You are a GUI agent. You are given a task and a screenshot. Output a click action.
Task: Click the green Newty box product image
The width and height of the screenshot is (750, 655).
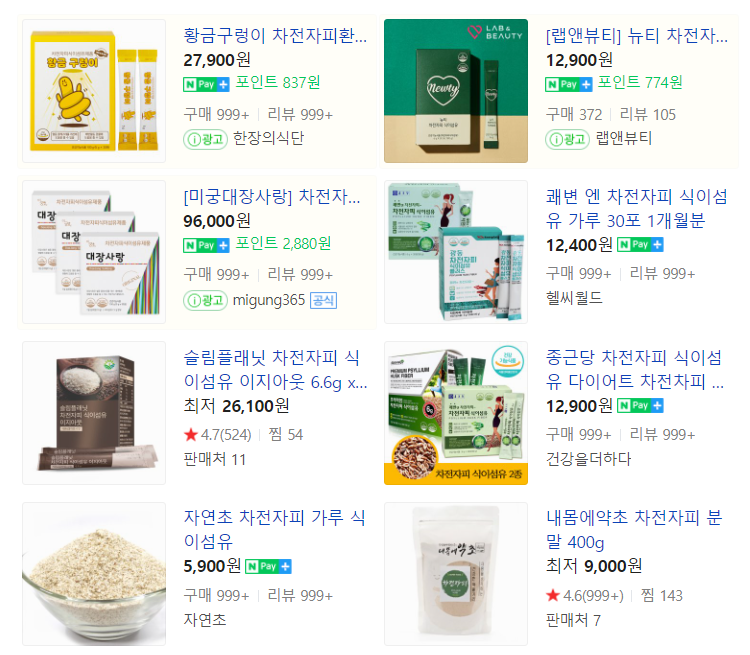pos(456,91)
